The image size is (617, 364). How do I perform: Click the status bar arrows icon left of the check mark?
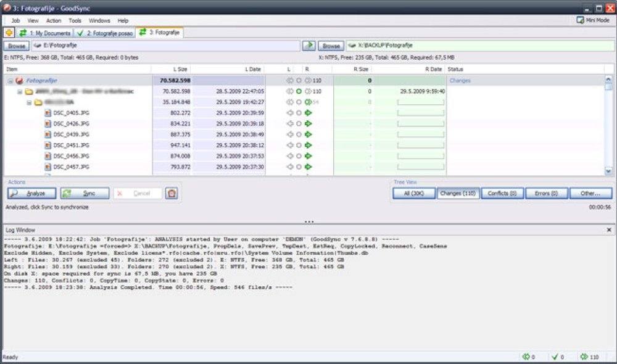point(526,357)
